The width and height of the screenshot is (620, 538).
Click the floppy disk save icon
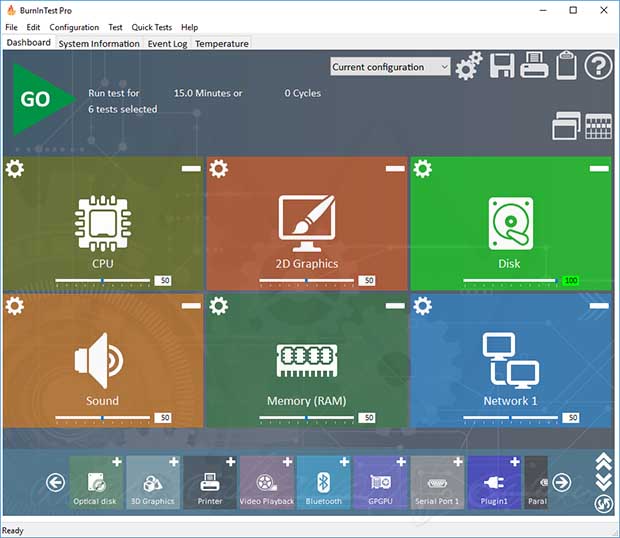point(501,67)
